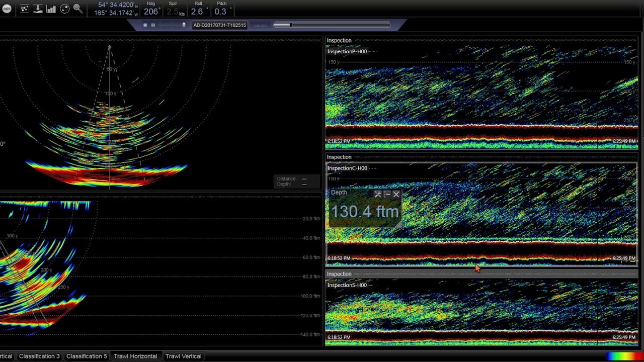Stop the replay playback
Image resolution: width=644 pixels, height=362 pixels.
145,25
